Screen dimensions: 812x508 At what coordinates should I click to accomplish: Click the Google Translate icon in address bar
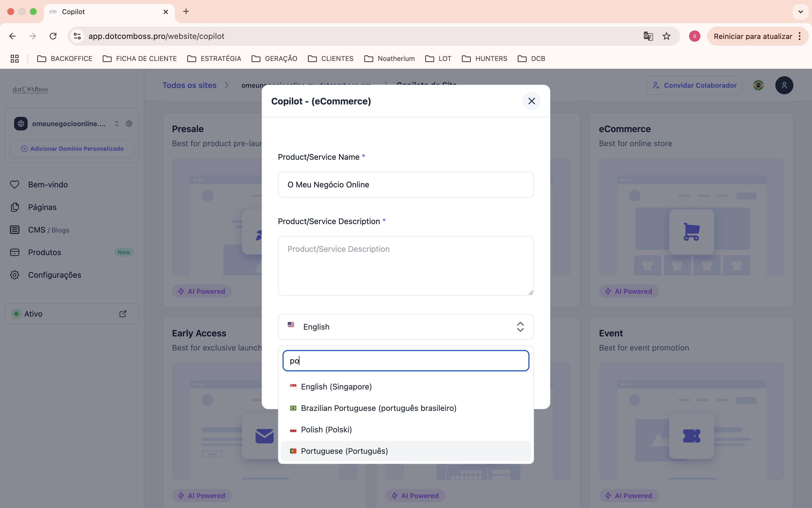pos(648,36)
